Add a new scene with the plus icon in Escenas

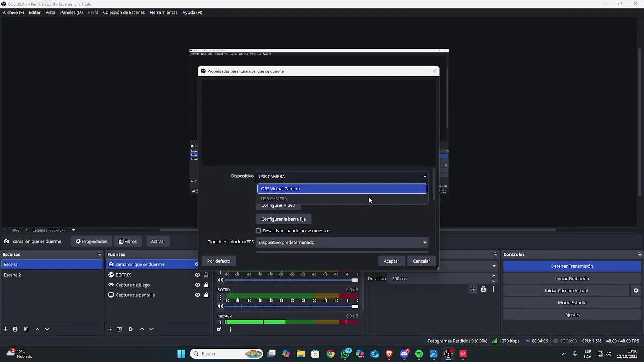click(6, 329)
